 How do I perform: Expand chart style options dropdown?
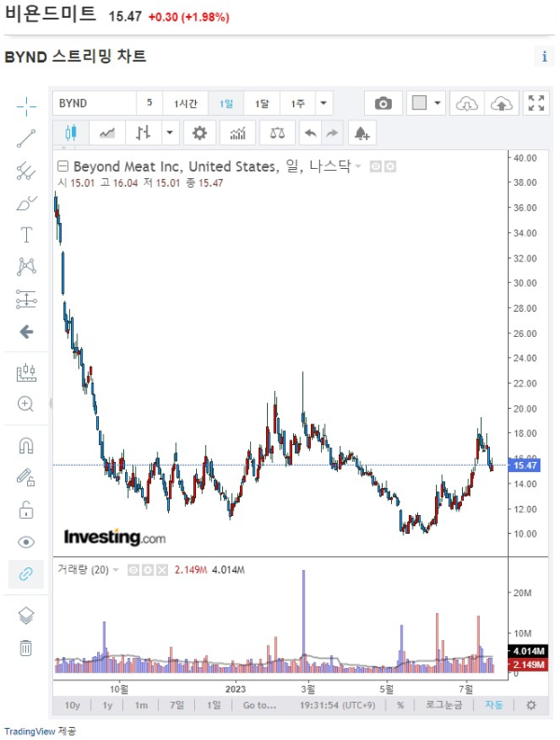[x=170, y=133]
